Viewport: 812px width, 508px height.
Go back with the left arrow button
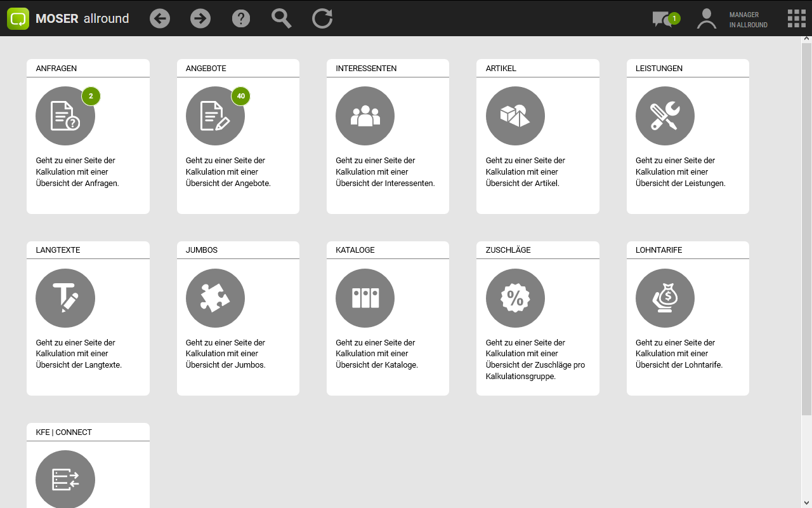160,18
